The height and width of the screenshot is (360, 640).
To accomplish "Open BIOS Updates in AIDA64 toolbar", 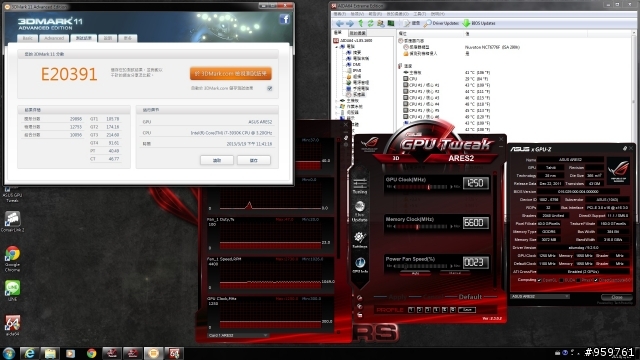I will click(x=479, y=23).
